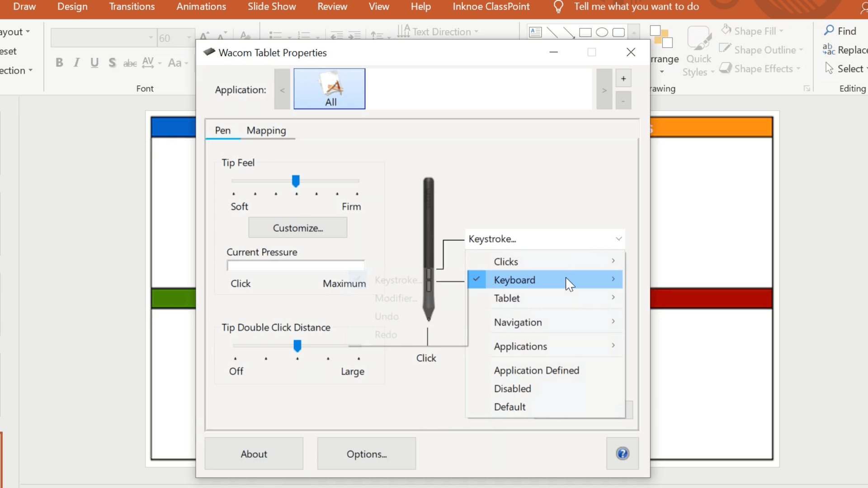Click the Replace icon

tap(829, 49)
